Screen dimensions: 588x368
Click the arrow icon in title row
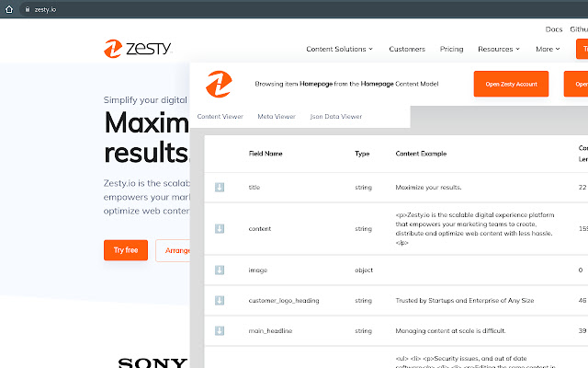[220, 187]
